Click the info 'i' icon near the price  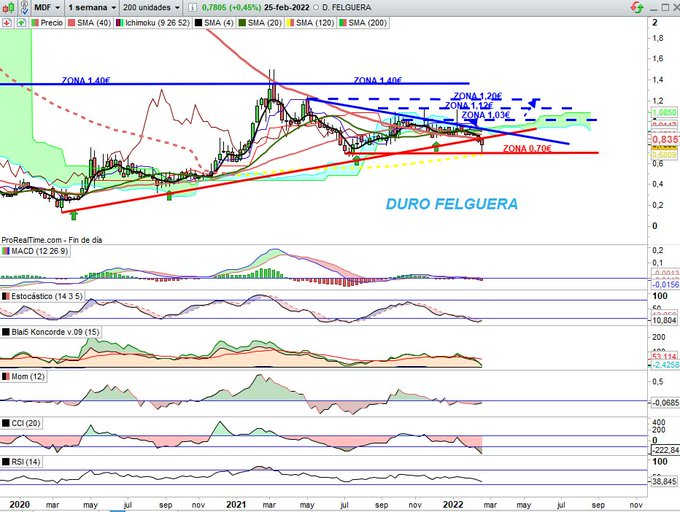[192, 7]
